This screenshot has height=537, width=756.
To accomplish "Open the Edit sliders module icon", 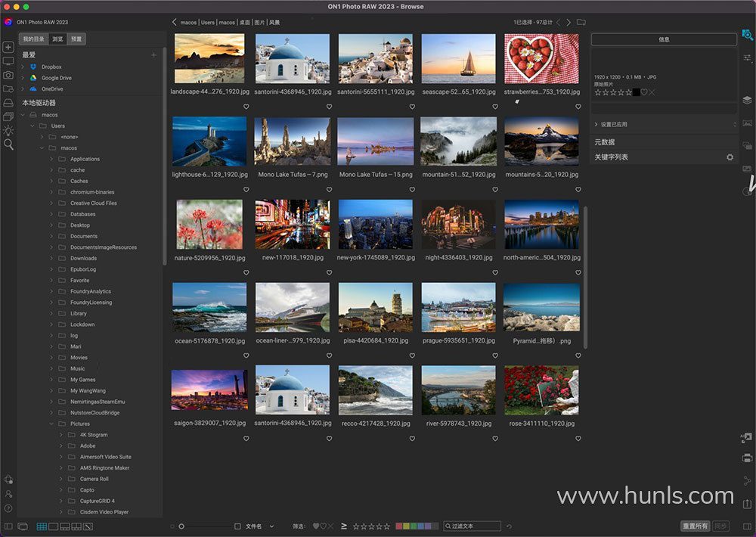I will pyautogui.click(x=748, y=58).
